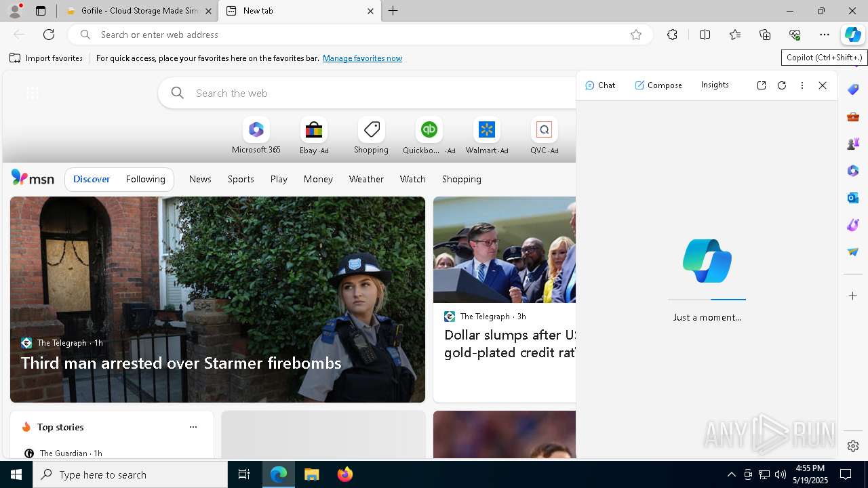The width and height of the screenshot is (868, 488).
Task: Open the Sports menu item
Action: 241,179
